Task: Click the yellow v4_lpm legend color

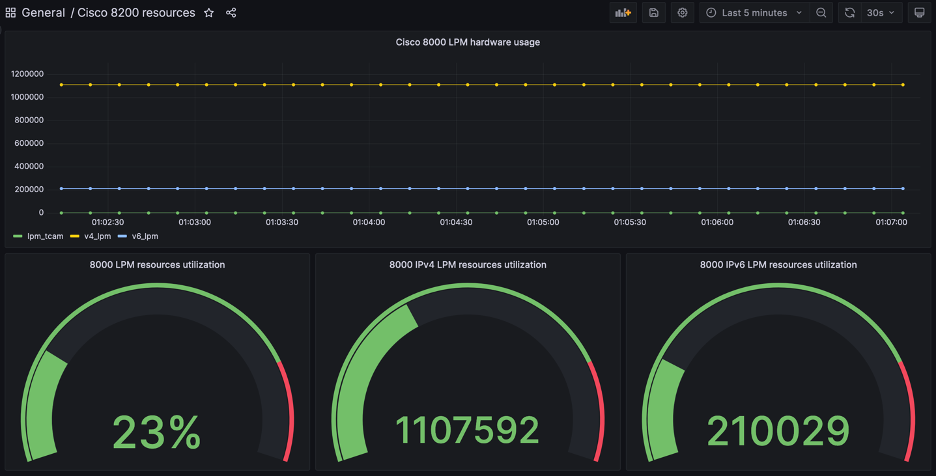Action: [x=75, y=237]
